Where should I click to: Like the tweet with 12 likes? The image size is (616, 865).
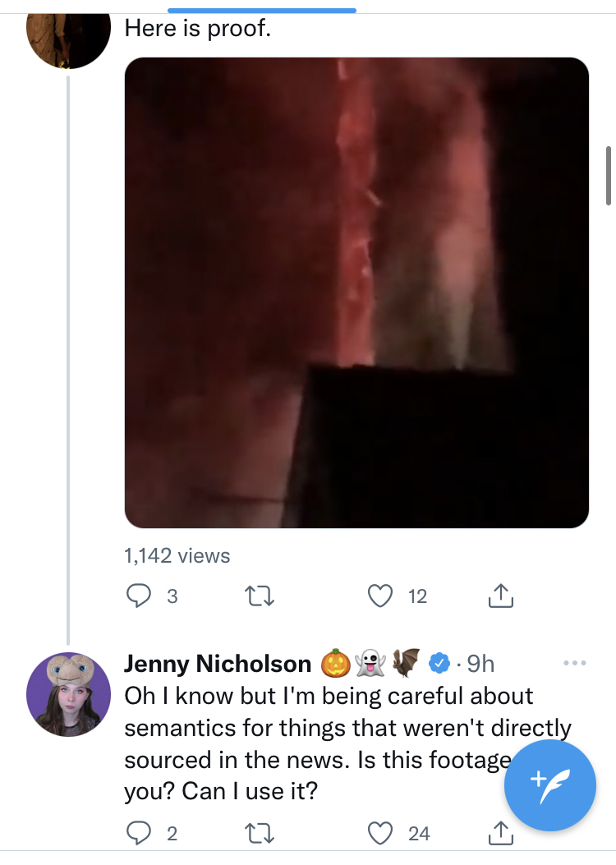click(x=380, y=596)
